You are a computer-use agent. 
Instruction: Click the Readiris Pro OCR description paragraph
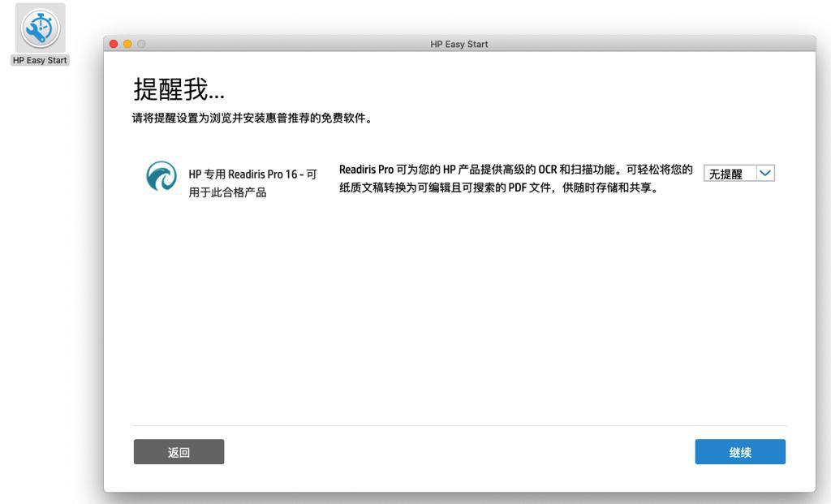[515, 179]
